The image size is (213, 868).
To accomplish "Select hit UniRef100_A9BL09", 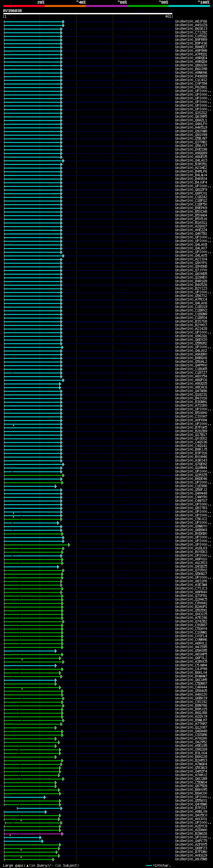I will click(x=191, y=812).
